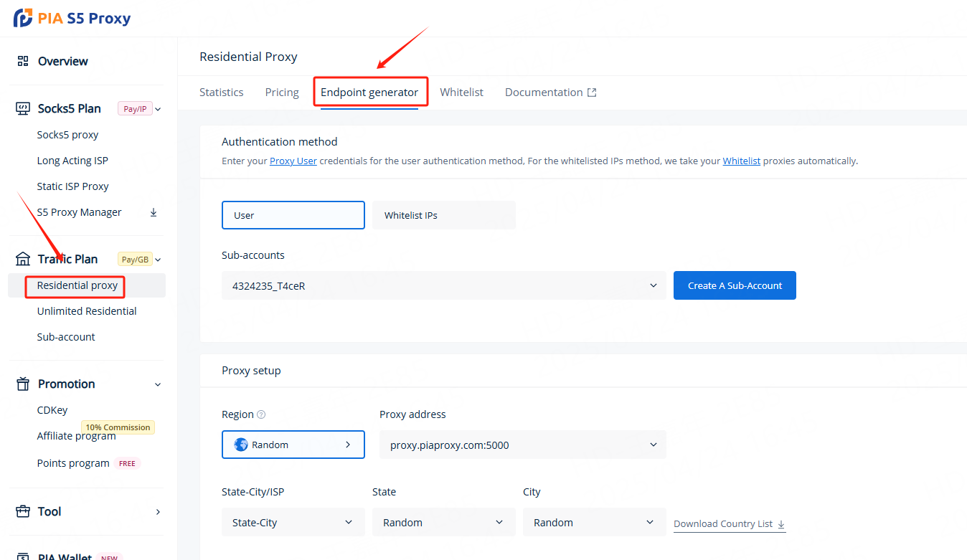Click the Traffic Plan bank icon

23,259
